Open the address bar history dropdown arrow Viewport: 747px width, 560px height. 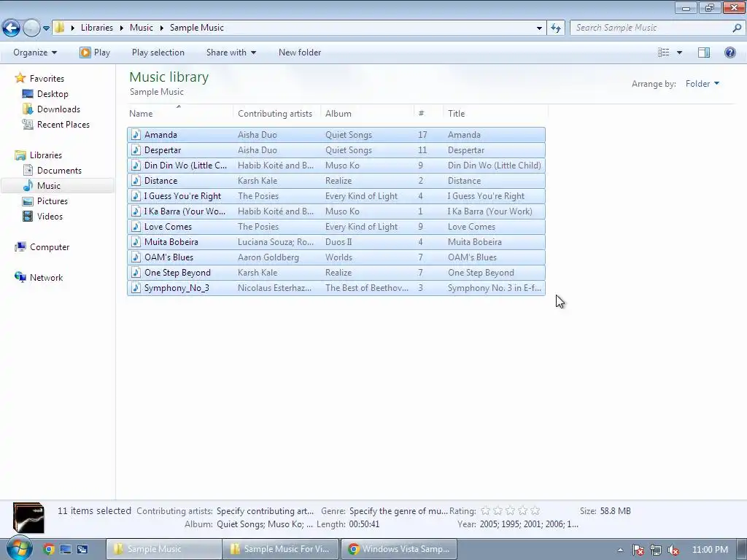point(539,28)
